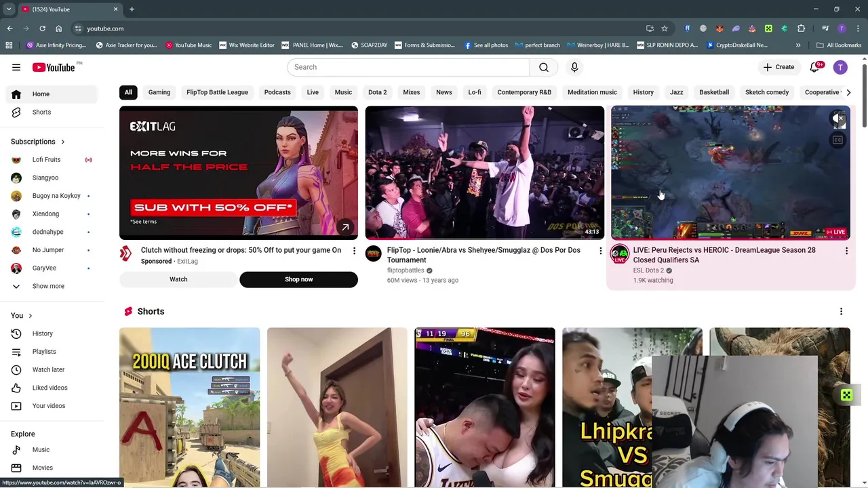
Task: Open the Siangyoo channel subscription
Action: [x=53, y=178]
